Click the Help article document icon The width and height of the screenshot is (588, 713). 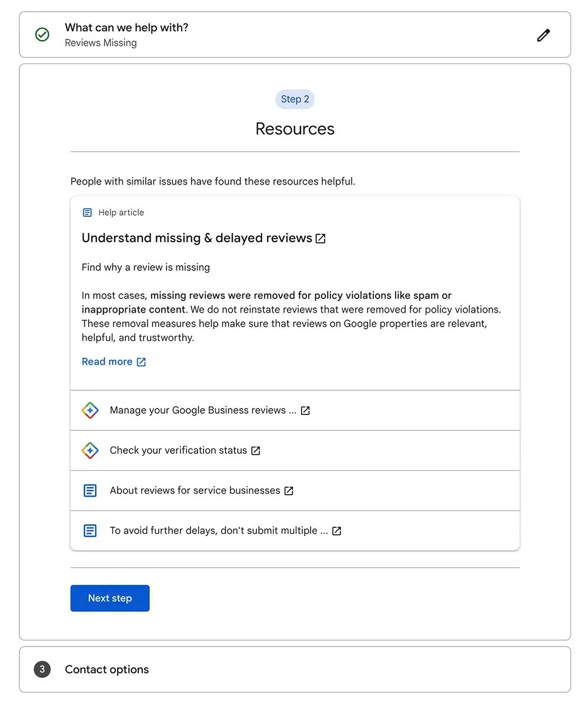pyautogui.click(x=87, y=213)
